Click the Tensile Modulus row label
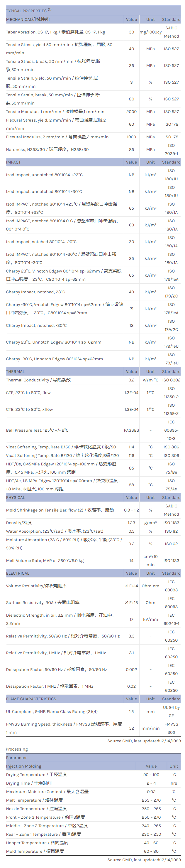Viewport: 185px width, 868px height. tap(55, 112)
